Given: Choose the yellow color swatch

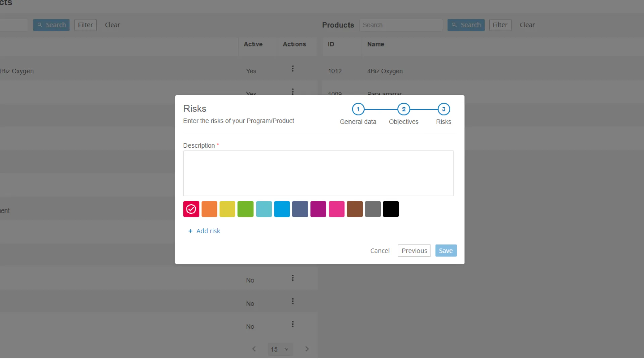Looking at the screenshot, I should pos(227,209).
